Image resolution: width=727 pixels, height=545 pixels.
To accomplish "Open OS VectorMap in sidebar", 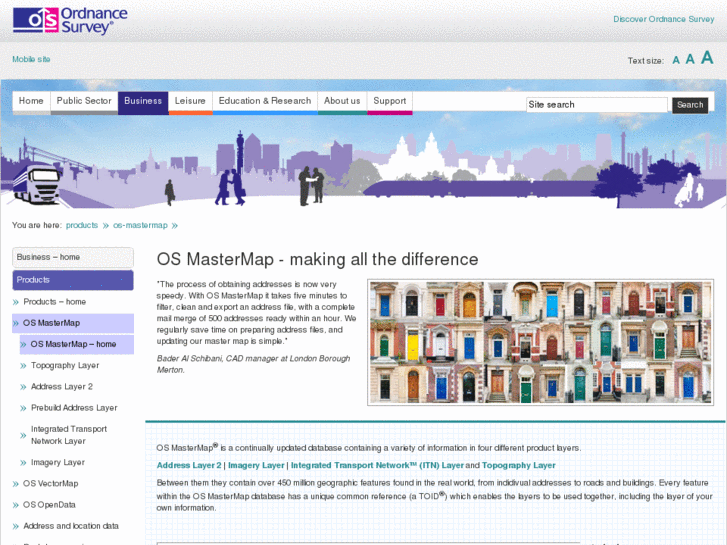I will tap(51, 484).
